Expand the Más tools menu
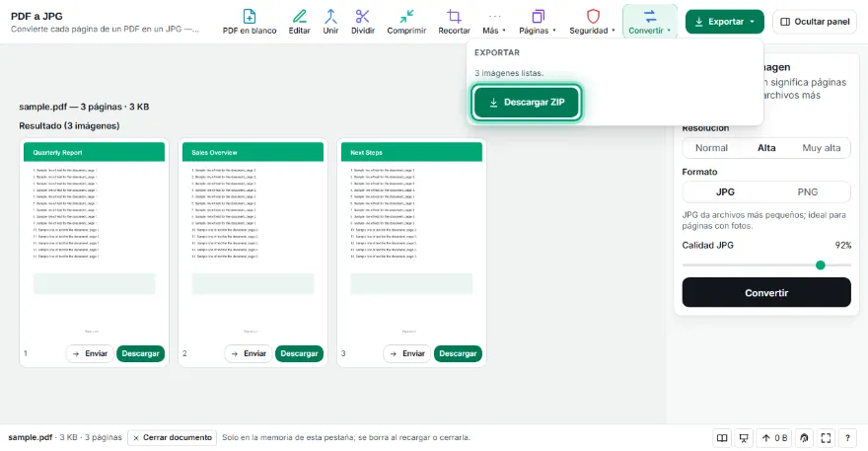This screenshot has width=868, height=451. click(494, 22)
